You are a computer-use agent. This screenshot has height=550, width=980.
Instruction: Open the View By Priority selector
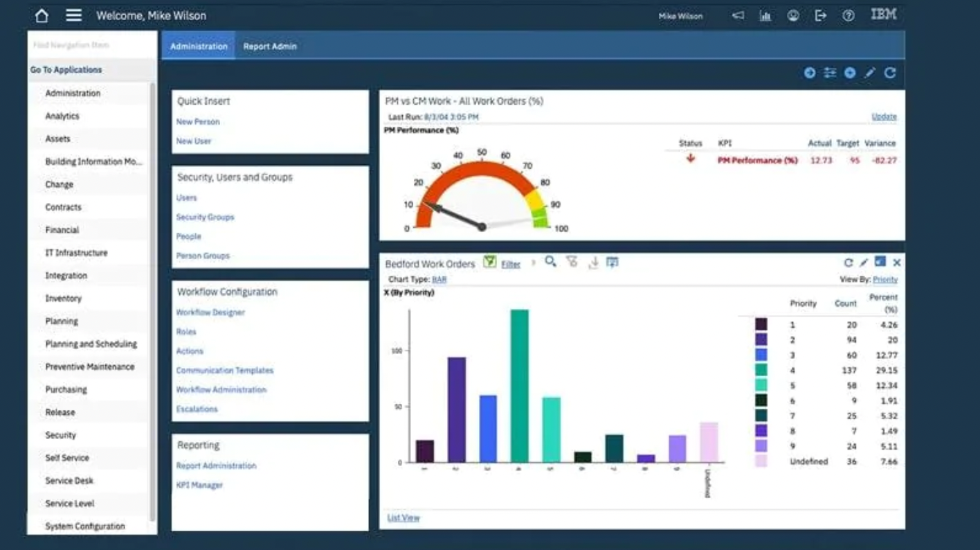pyautogui.click(x=884, y=280)
